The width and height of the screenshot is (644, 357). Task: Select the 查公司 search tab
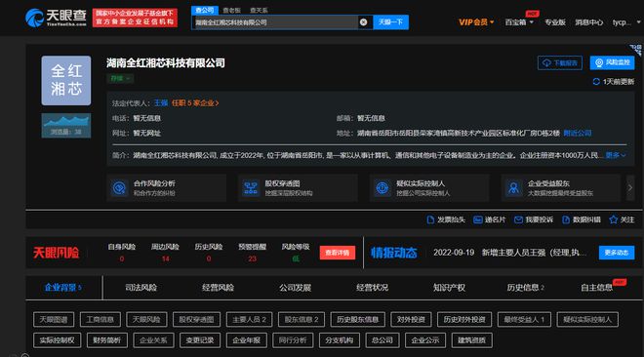205,10
